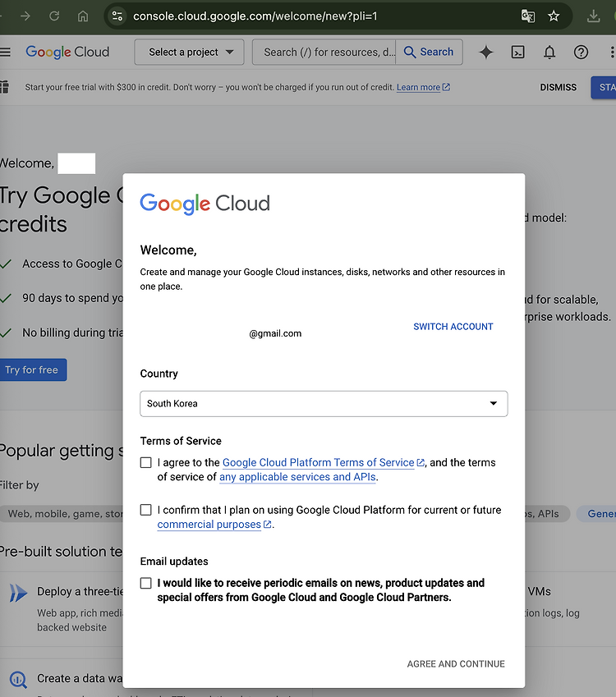Screen dimensions: 616x697
Task: Open site information icon in address bar
Action: 117,16
